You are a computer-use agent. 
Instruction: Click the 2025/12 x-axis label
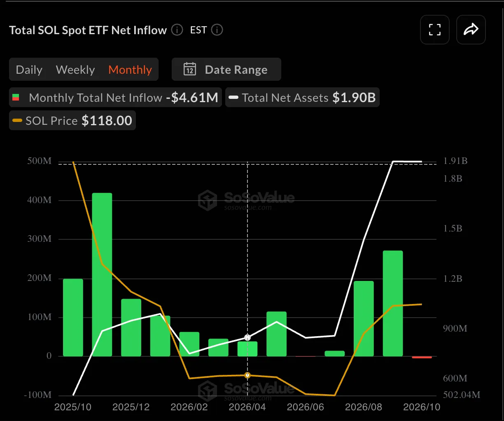click(131, 407)
